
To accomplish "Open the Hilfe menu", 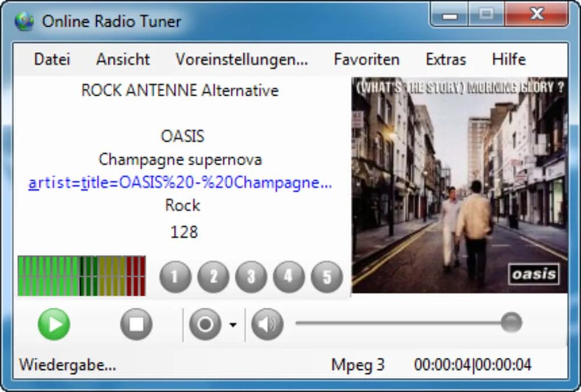I will [x=509, y=59].
